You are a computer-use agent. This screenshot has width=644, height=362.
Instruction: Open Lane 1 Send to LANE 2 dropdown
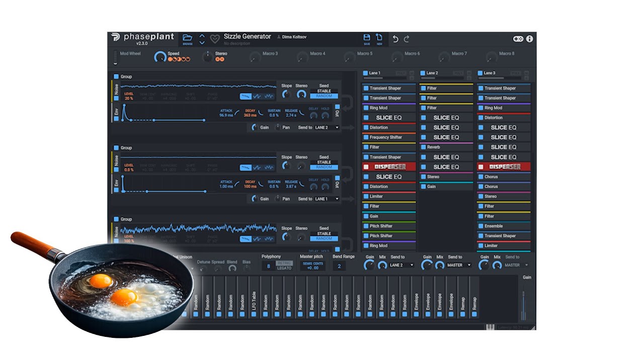[x=401, y=265]
